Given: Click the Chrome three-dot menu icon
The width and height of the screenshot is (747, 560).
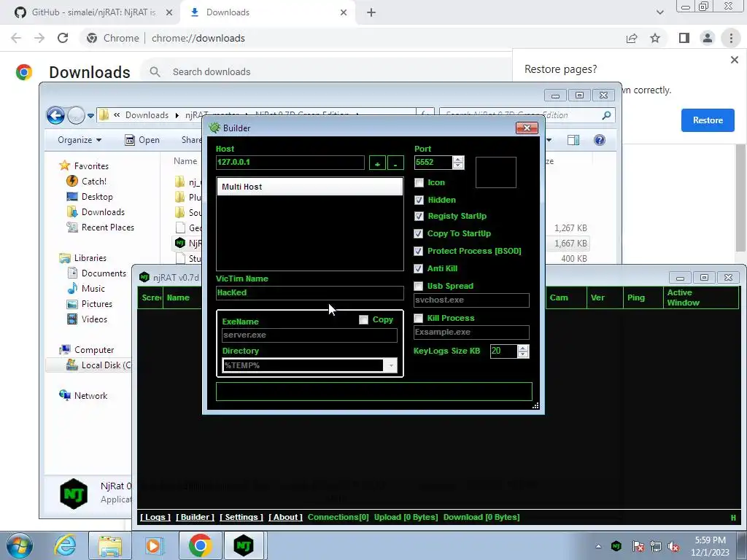Looking at the screenshot, I should pos(731,38).
